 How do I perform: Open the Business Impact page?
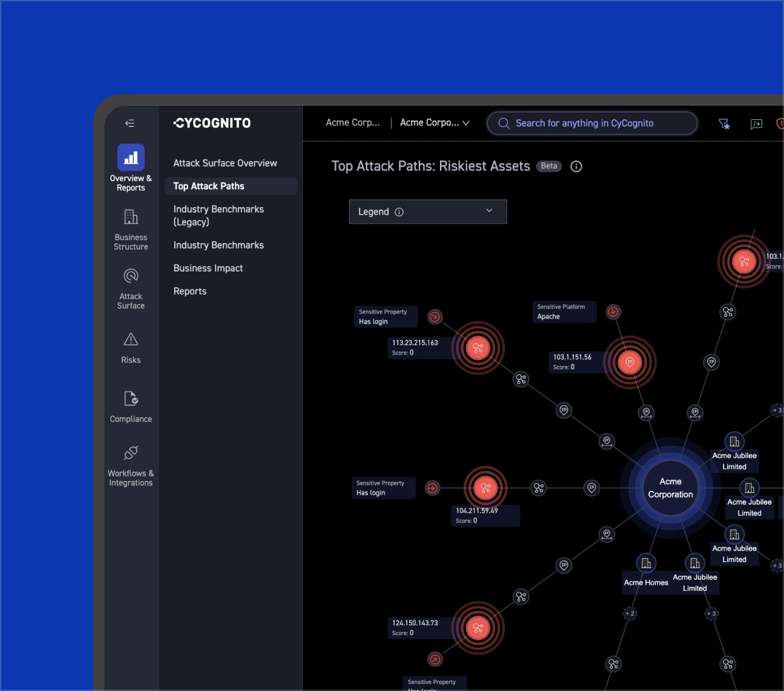coord(208,268)
